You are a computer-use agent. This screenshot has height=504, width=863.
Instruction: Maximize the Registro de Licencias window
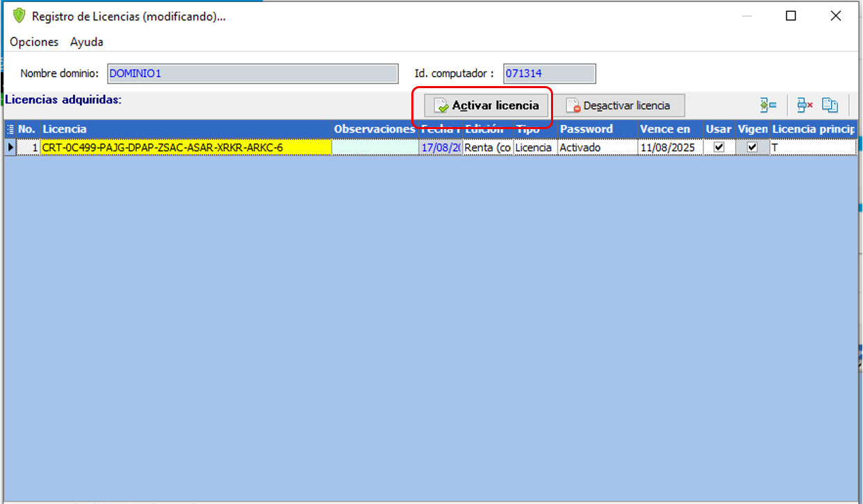(791, 16)
